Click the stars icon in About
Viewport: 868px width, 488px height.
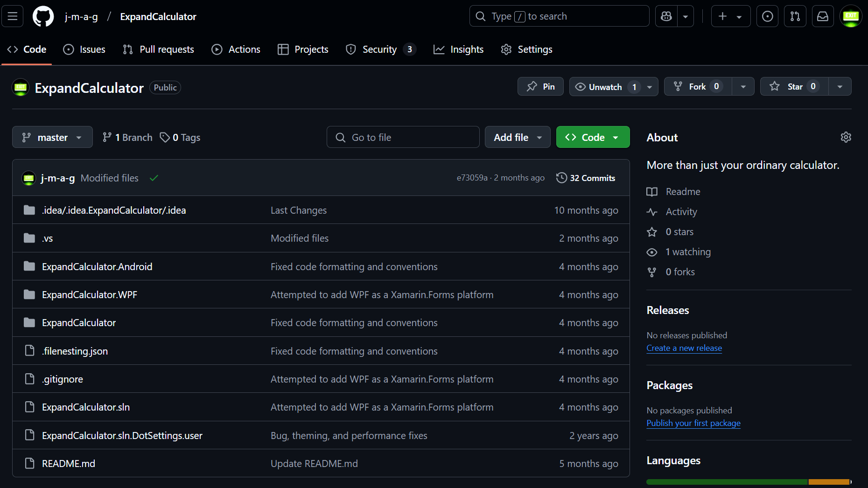coord(652,232)
